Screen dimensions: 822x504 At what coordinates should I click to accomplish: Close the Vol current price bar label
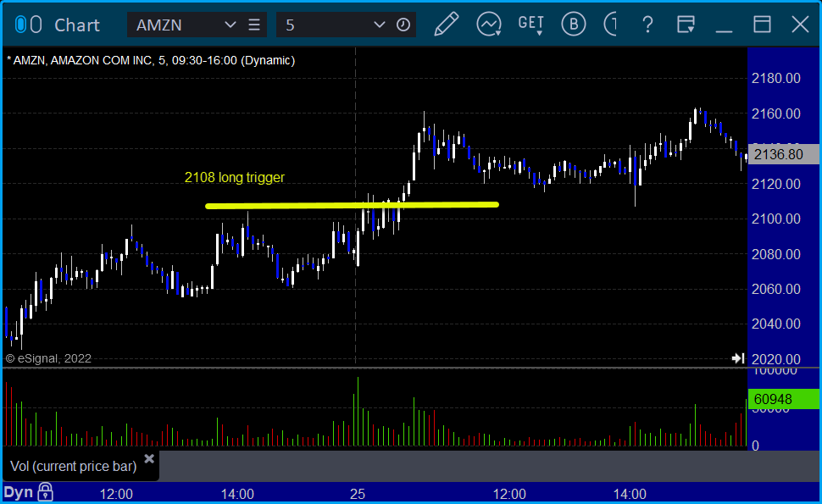[x=149, y=459]
